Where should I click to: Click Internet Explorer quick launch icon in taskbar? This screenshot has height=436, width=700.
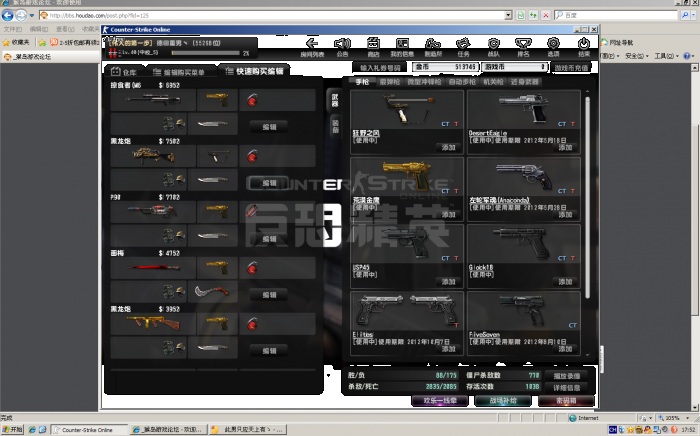point(32,429)
